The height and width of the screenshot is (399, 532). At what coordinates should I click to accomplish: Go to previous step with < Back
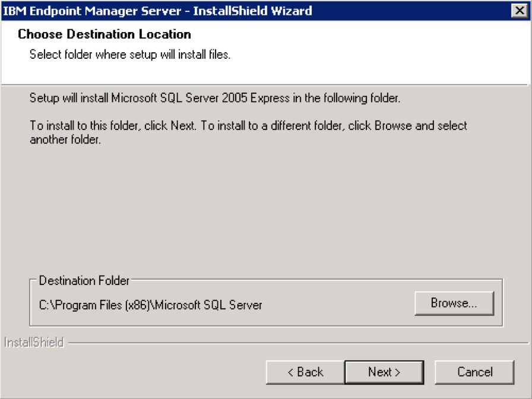305,372
